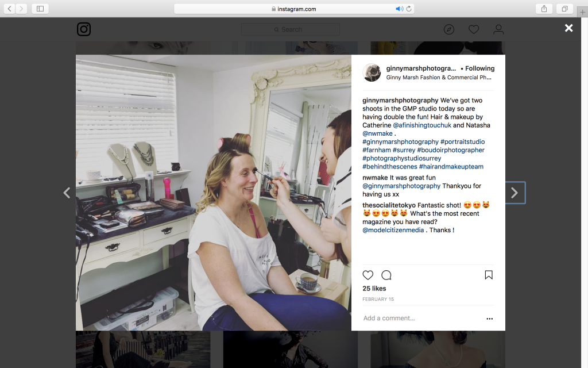Reload the page with the refresh icon
This screenshot has width=588, height=368.
tap(409, 9)
